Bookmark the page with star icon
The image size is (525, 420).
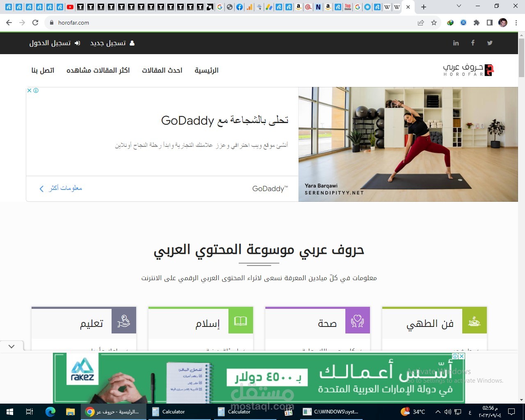click(434, 23)
